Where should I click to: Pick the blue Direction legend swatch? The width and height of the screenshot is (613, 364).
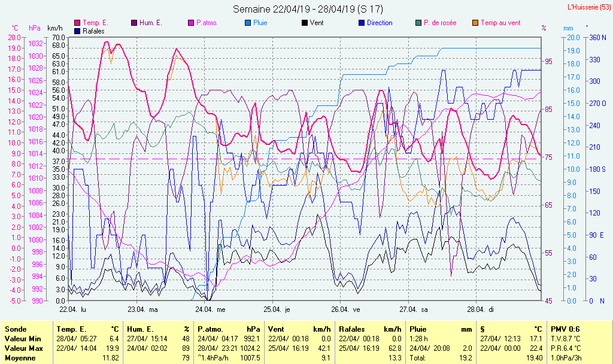point(362,23)
